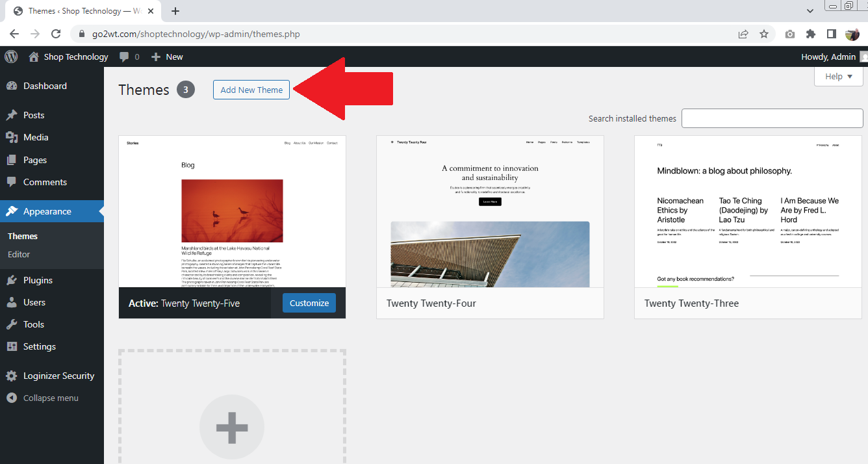868x464 pixels.
Task: Click Shop Technology site name link
Action: (76, 57)
